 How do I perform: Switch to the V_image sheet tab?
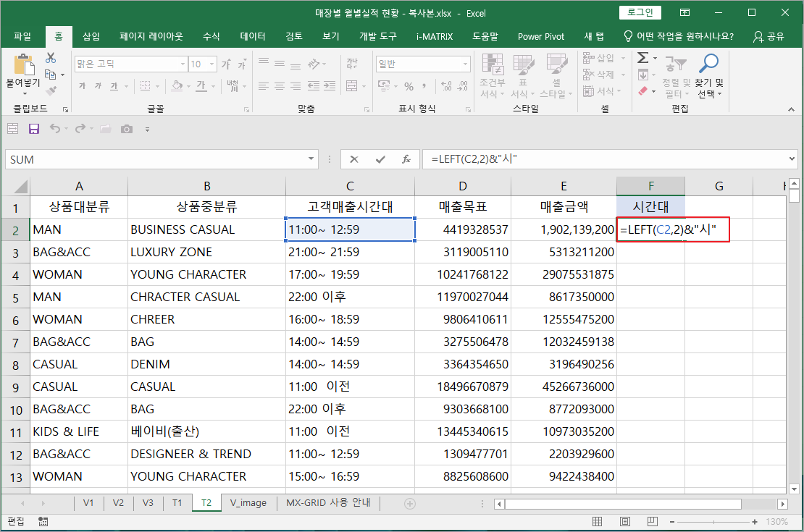pyautogui.click(x=248, y=503)
